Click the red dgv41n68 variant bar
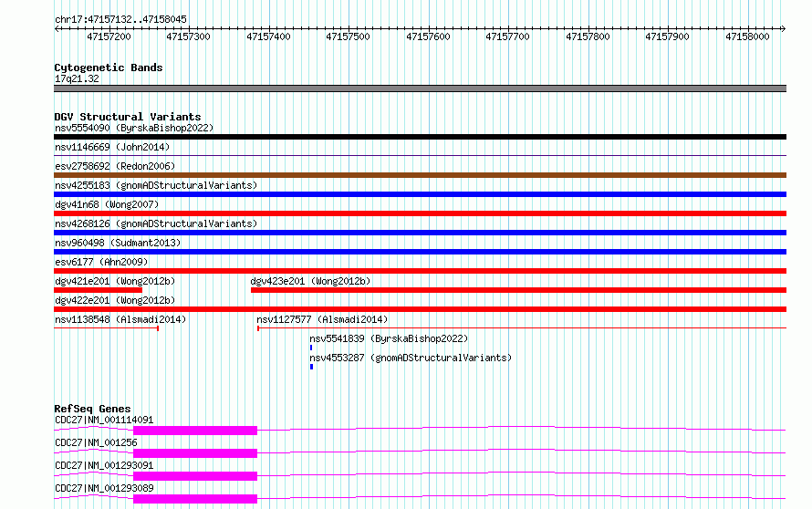Image resolution: width=812 pixels, height=509 pixels. point(420,213)
